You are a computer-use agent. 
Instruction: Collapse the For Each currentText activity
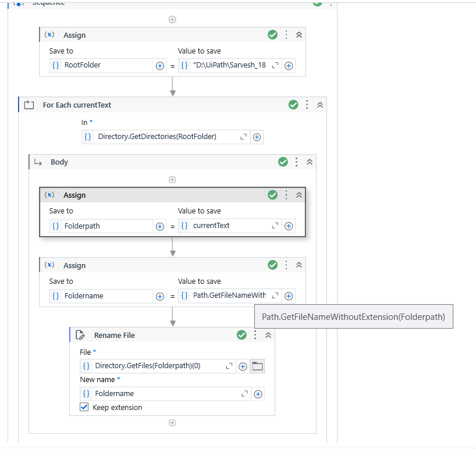[x=319, y=104]
